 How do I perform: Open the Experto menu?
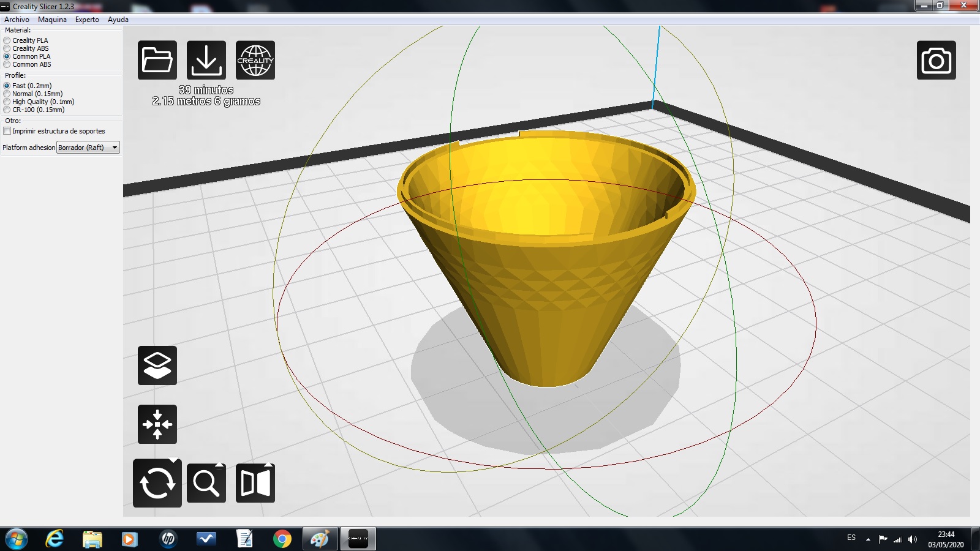tap(87, 20)
